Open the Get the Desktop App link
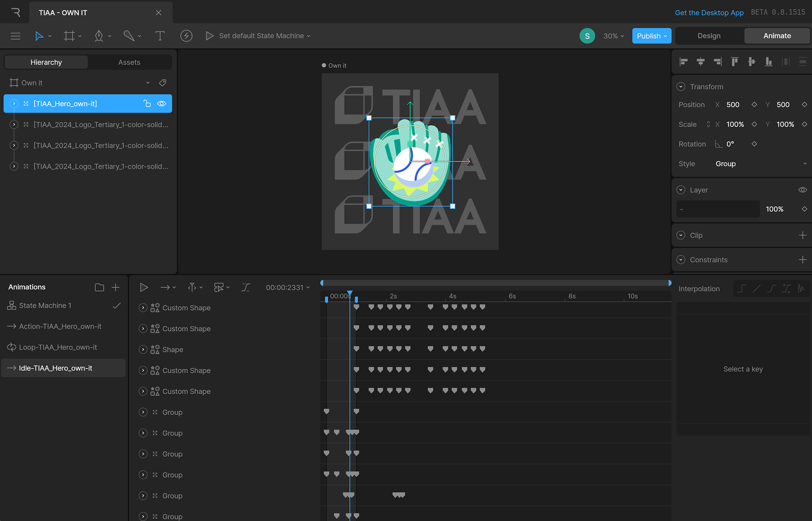Viewport: 812px width, 521px height. click(709, 13)
